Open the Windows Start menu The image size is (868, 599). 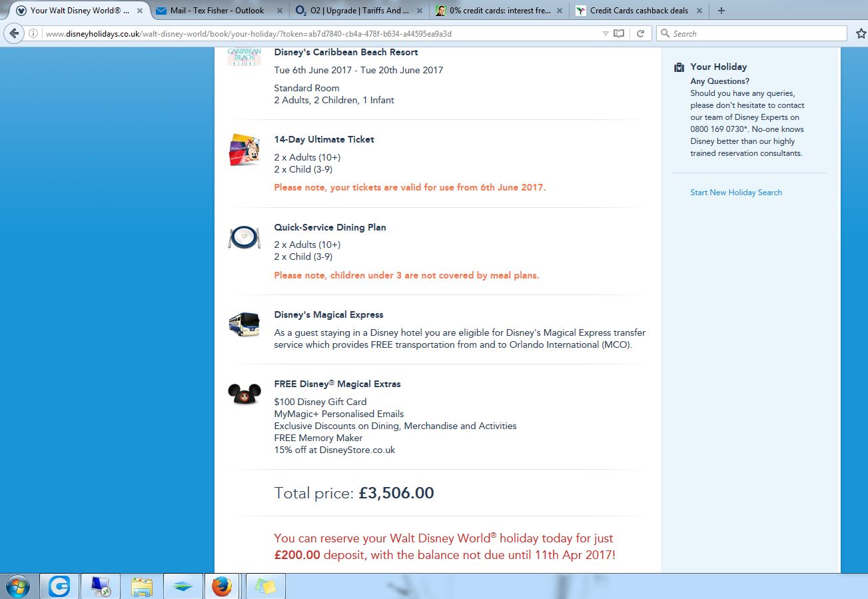click(17, 586)
